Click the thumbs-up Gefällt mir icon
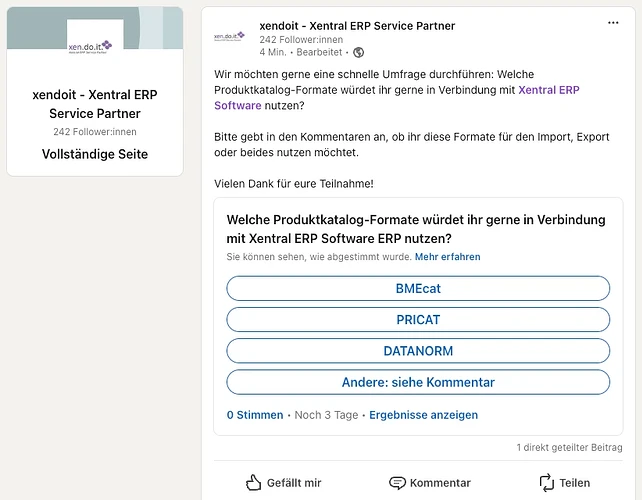Image resolution: width=642 pixels, height=500 pixels. [253, 482]
